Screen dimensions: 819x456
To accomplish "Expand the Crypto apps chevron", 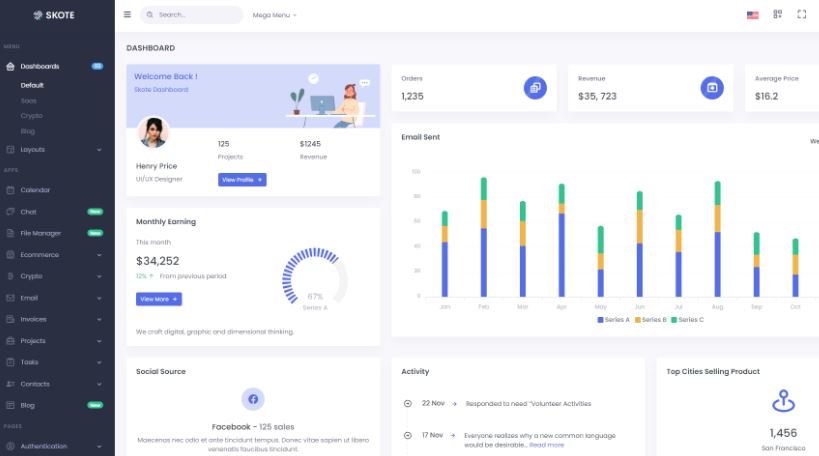I will [x=99, y=276].
